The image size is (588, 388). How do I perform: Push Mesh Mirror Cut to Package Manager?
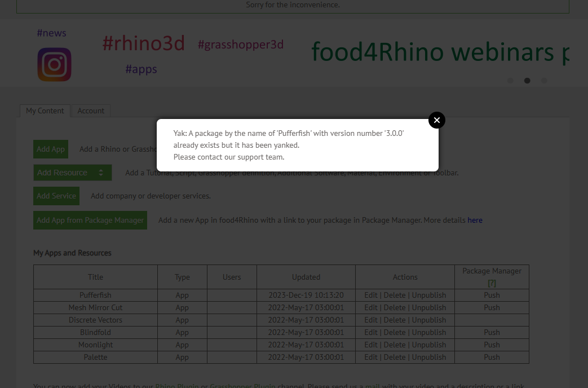point(492,308)
